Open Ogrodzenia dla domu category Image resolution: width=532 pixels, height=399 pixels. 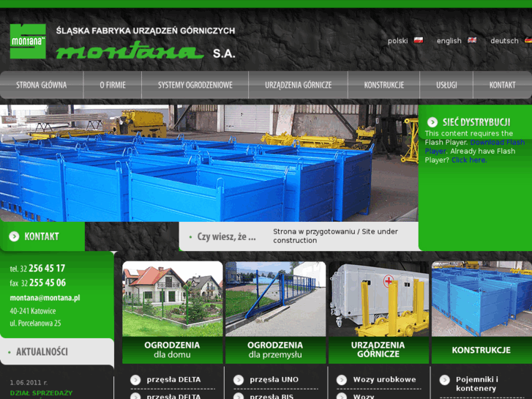[173, 350]
